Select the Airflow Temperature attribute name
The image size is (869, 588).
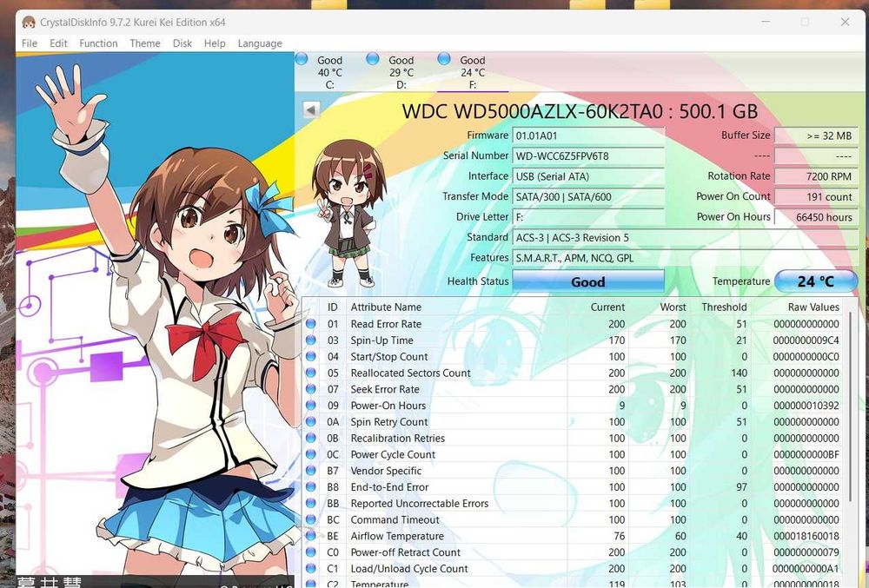pyautogui.click(x=397, y=537)
